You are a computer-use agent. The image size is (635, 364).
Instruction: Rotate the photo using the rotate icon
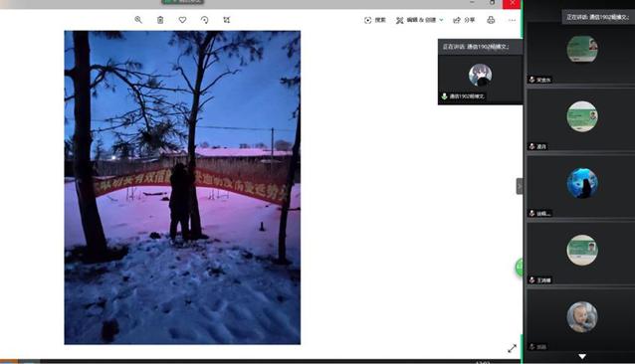(204, 20)
